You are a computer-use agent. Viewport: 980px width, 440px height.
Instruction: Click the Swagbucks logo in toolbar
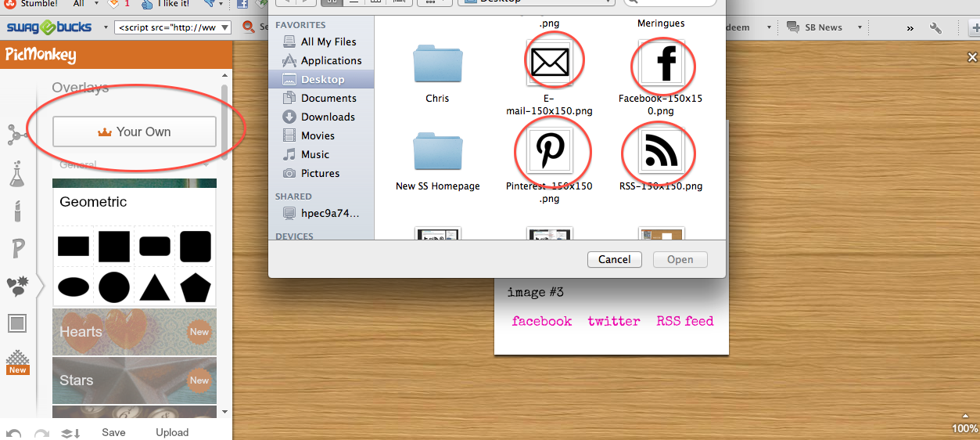(50, 27)
